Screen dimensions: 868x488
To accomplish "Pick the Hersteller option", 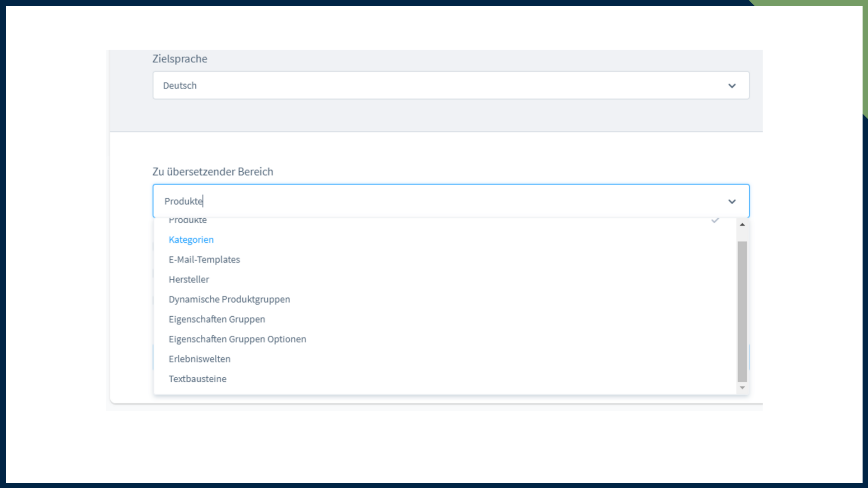I will pyautogui.click(x=189, y=280).
